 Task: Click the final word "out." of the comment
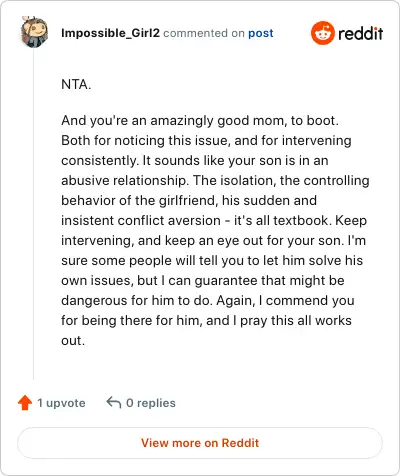point(73,341)
